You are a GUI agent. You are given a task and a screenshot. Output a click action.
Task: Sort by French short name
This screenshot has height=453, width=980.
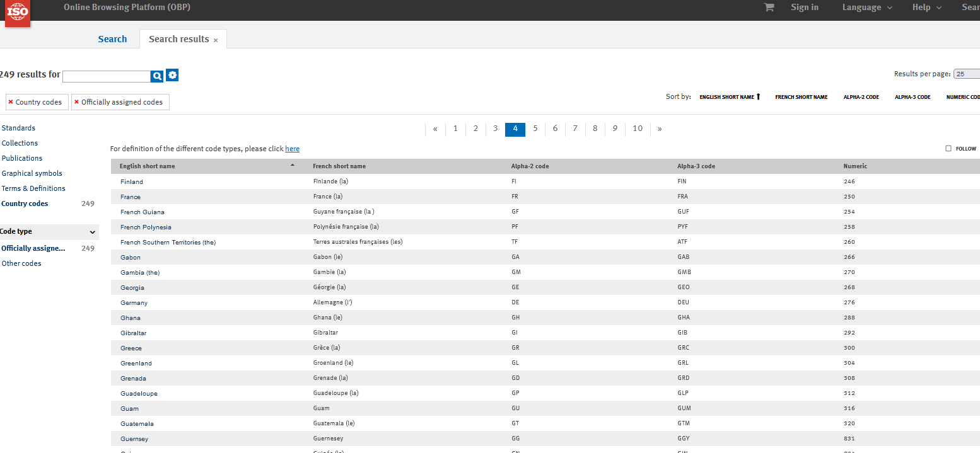tap(801, 97)
